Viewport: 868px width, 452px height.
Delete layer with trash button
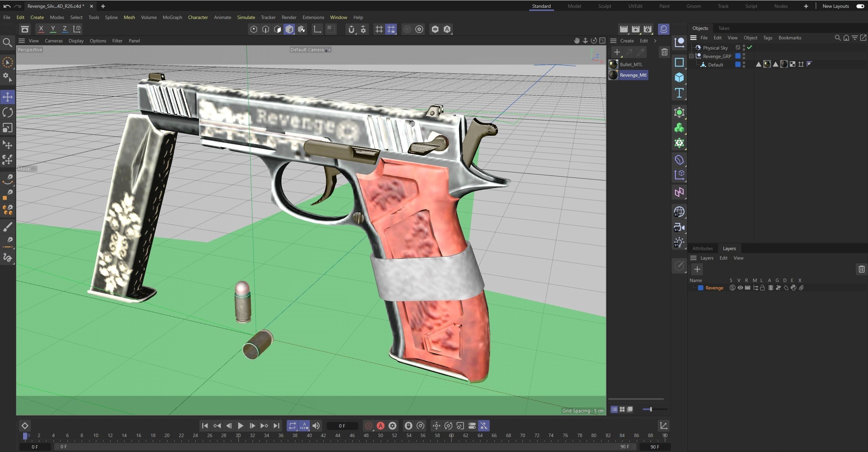coord(862,269)
